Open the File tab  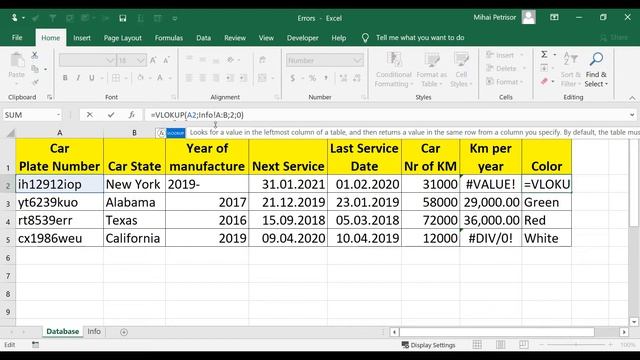(17, 38)
